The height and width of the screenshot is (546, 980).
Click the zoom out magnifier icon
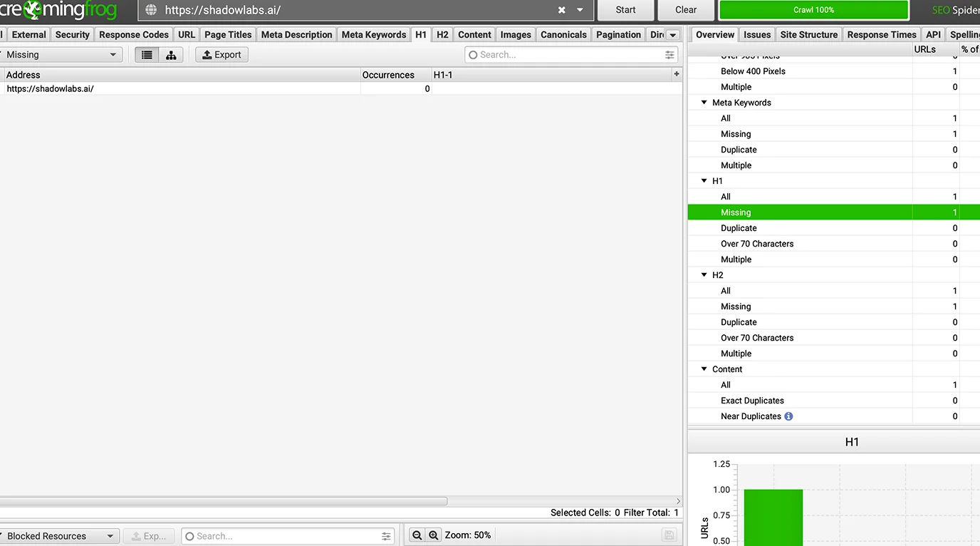click(x=417, y=535)
